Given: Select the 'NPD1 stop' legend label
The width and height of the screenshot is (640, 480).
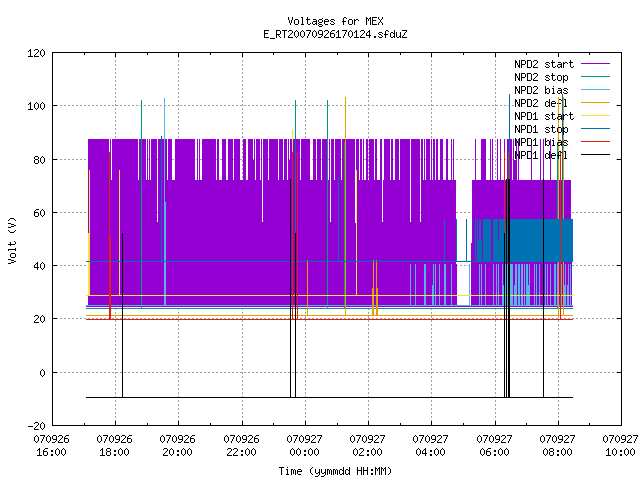Looking at the screenshot, I should pos(541,129).
